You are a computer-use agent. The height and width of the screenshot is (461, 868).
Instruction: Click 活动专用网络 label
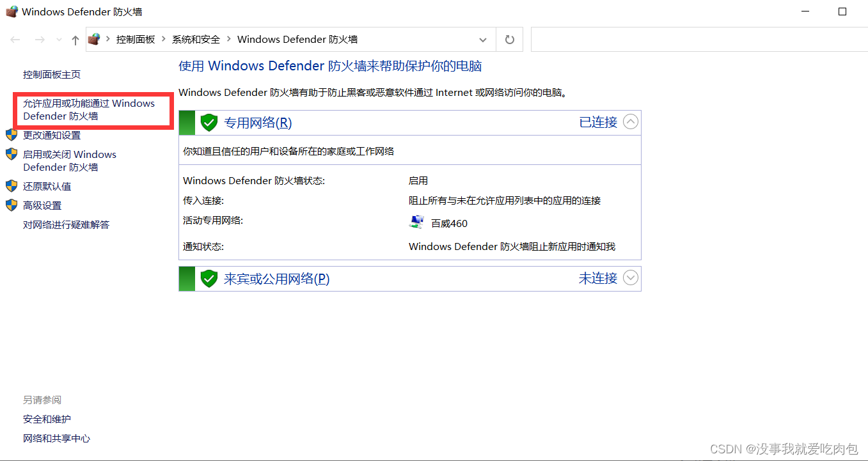[213, 221]
